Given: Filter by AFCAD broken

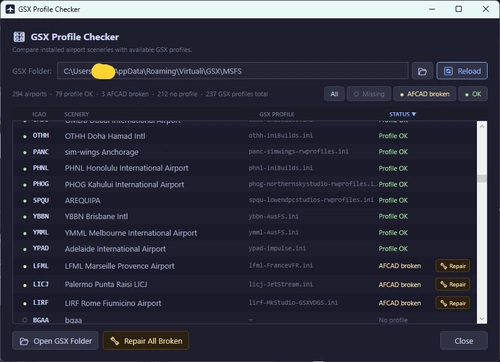Looking at the screenshot, I should click(x=425, y=94).
